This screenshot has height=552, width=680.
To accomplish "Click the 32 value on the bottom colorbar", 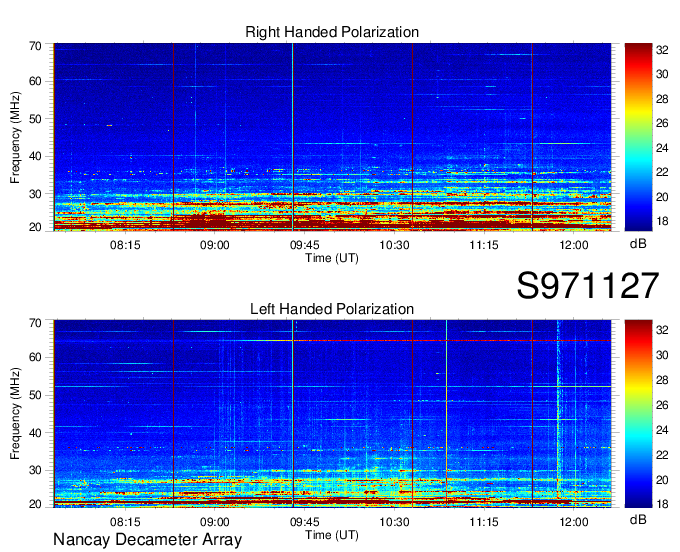I will pyautogui.click(x=662, y=330).
